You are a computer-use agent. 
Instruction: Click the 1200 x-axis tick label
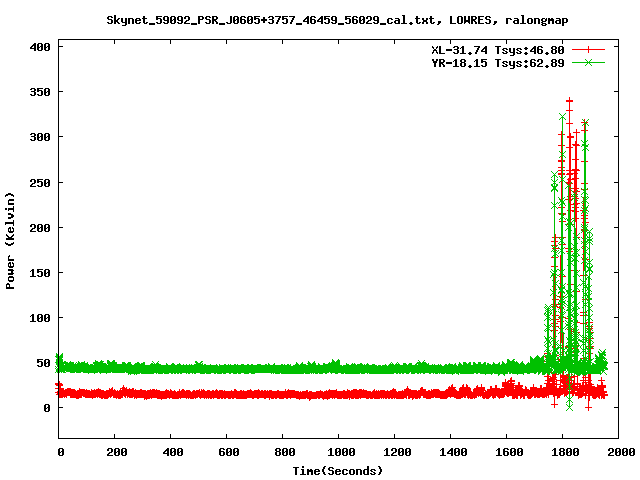pyautogui.click(x=397, y=452)
